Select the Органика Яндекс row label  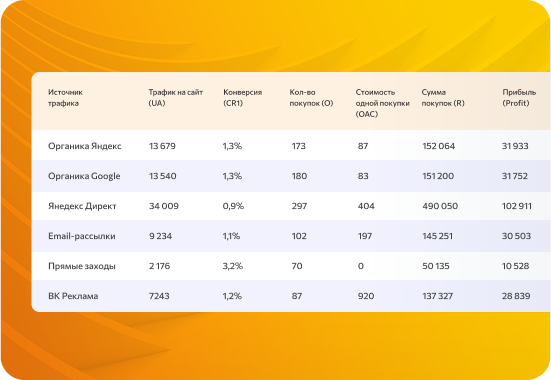pyautogui.click(x=85, y=146)
